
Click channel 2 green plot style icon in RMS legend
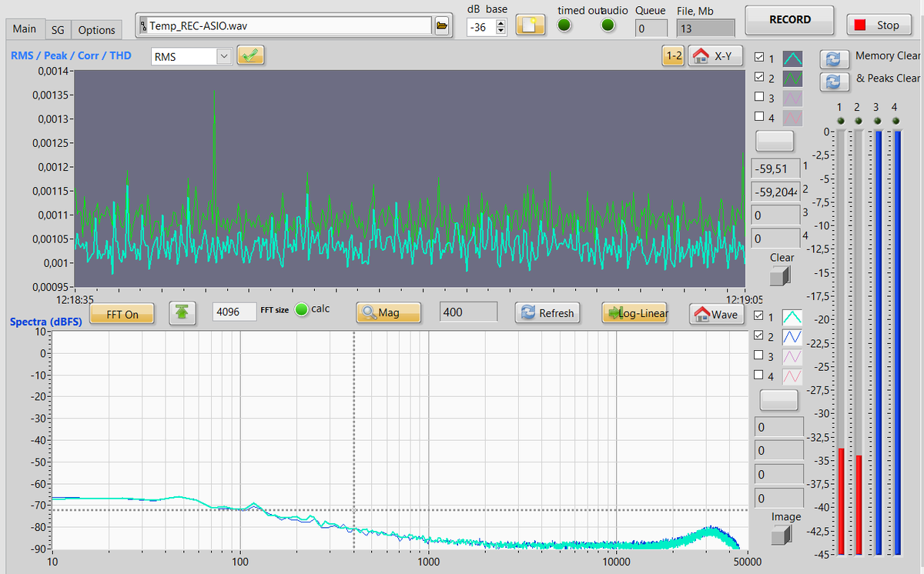792,78
